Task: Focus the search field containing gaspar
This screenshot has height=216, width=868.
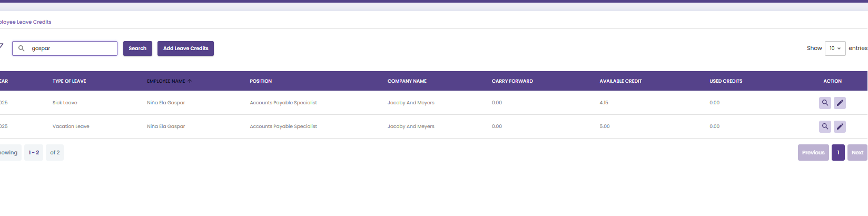Action: [72, 48]
